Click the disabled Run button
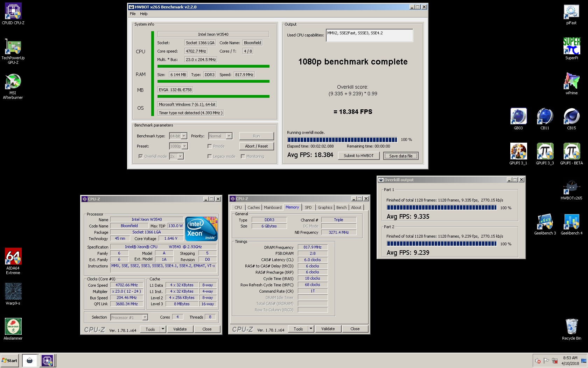This screenshot has height=368, width=588. [x=257, y=136]
